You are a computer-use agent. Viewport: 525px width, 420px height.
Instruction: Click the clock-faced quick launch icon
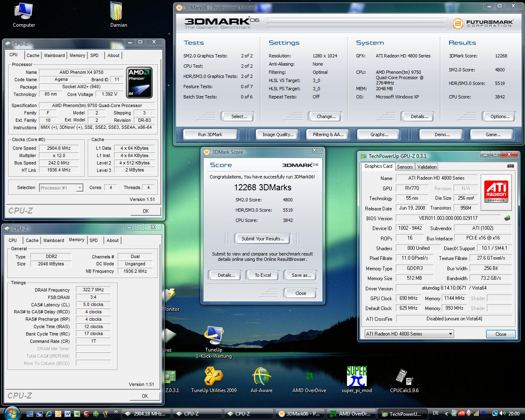(58, 413)
